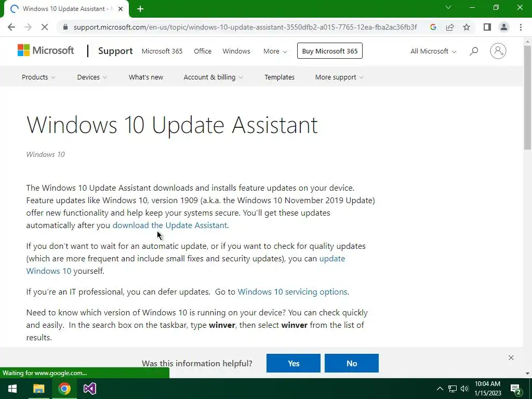Click the volume speaker tray icon
Screen dimensions: 532x399
464,389
